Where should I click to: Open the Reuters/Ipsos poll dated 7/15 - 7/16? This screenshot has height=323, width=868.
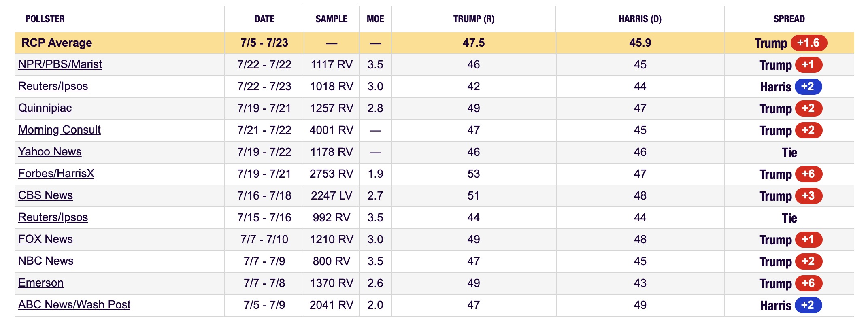point(53,217)
